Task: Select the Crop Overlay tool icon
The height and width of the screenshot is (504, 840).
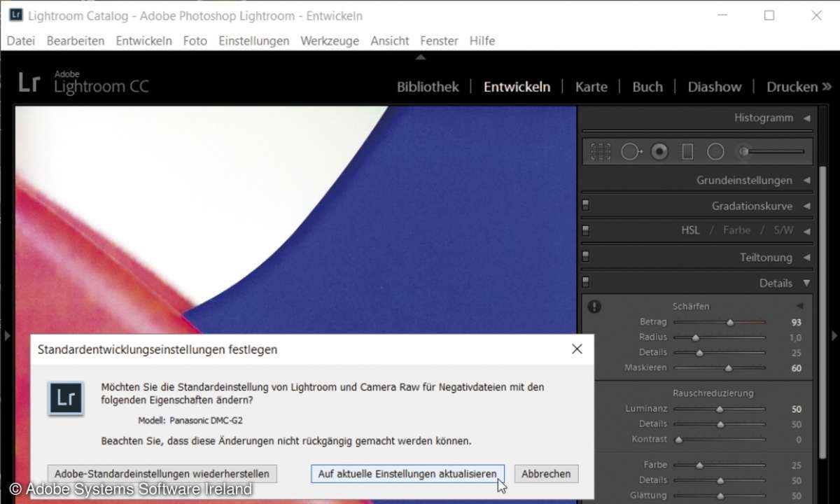Action: pos(600,151)
